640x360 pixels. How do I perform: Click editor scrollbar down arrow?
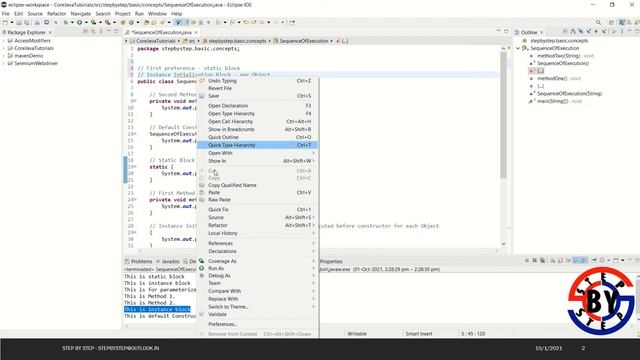[x=503, y=244]
